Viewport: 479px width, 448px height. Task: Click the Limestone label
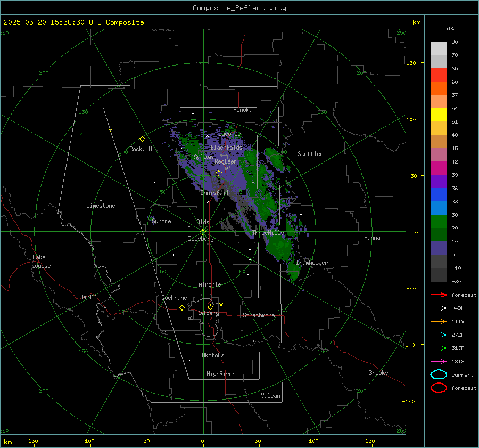pyautogui.click(x=101, y=206)
